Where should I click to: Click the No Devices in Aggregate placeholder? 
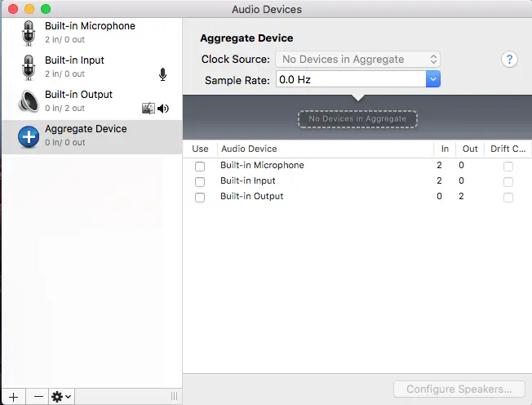point(357,119)
